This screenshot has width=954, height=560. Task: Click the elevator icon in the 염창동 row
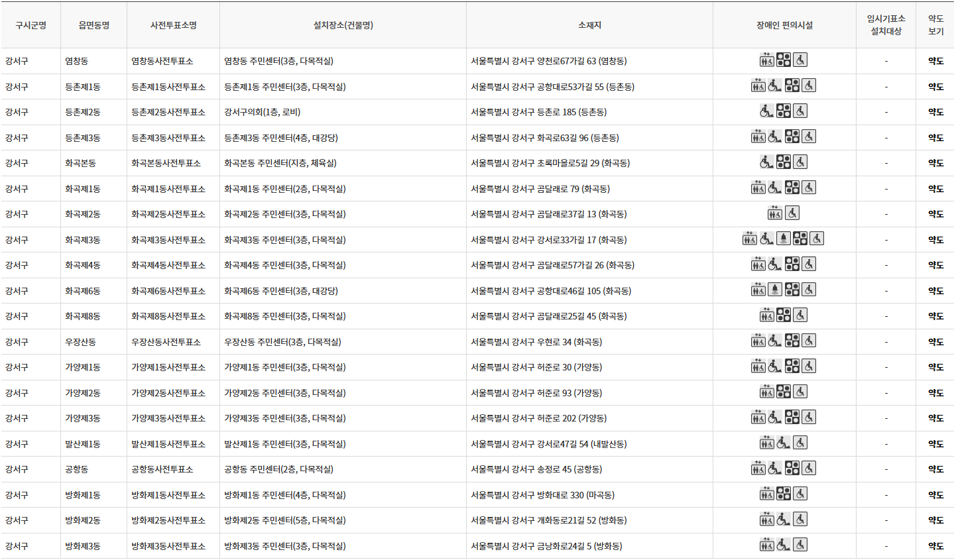click(766, 60)
